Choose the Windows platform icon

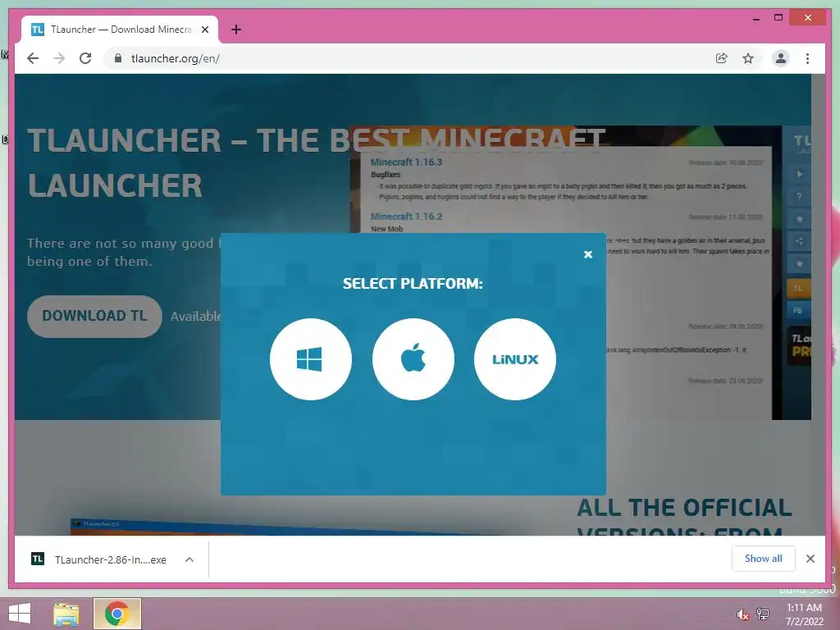(x=311, y=359)
